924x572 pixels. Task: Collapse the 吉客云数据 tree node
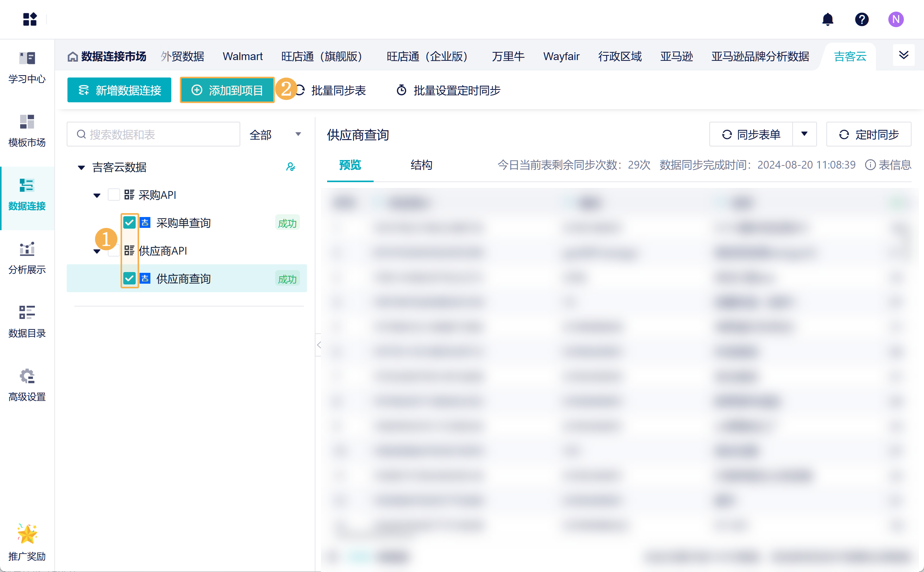(x=81, y=167)
